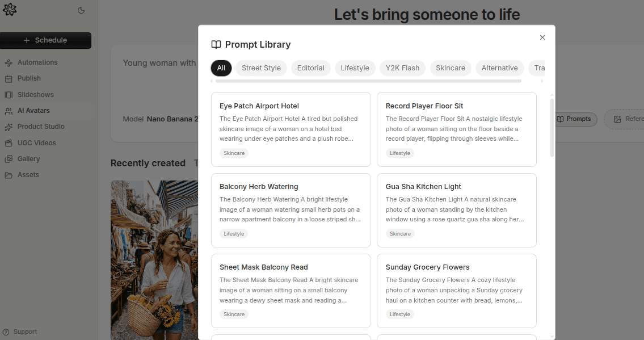
Task: Select the AI Avatars sidebar icon
Action: pyautogui.click(x=8, y=110)
